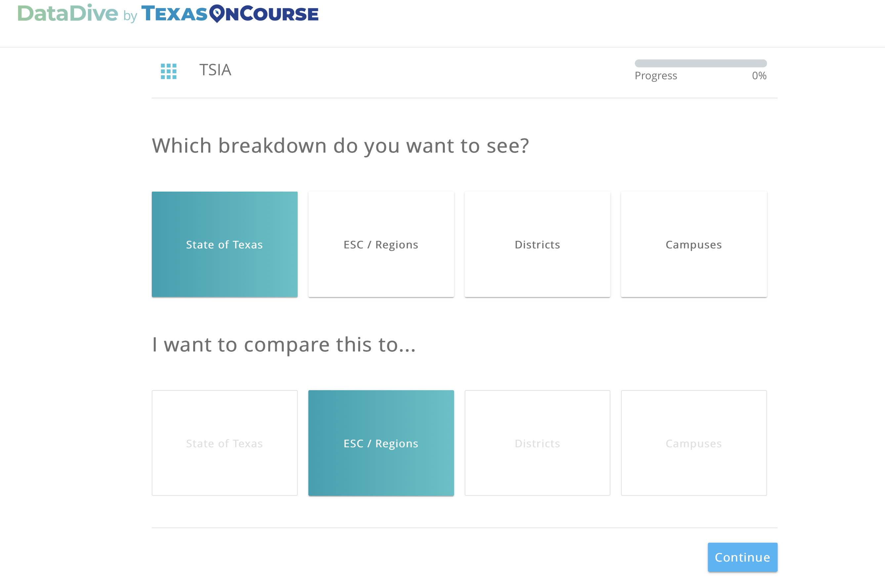Select Districts comparison option
Viewport: 885px width, 588px height.
[x=537, y=442]
